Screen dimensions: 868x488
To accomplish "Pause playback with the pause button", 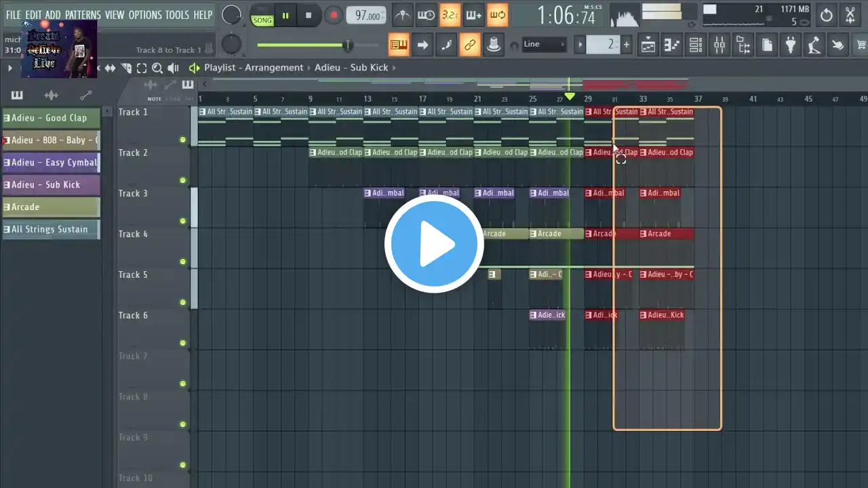I will [x=285, y=16].
